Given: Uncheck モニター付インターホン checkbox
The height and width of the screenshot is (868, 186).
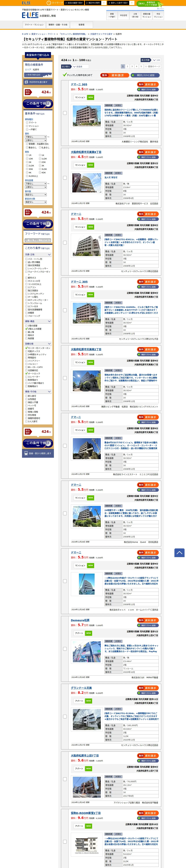Looking at the screenshot, I should [26, 348].
